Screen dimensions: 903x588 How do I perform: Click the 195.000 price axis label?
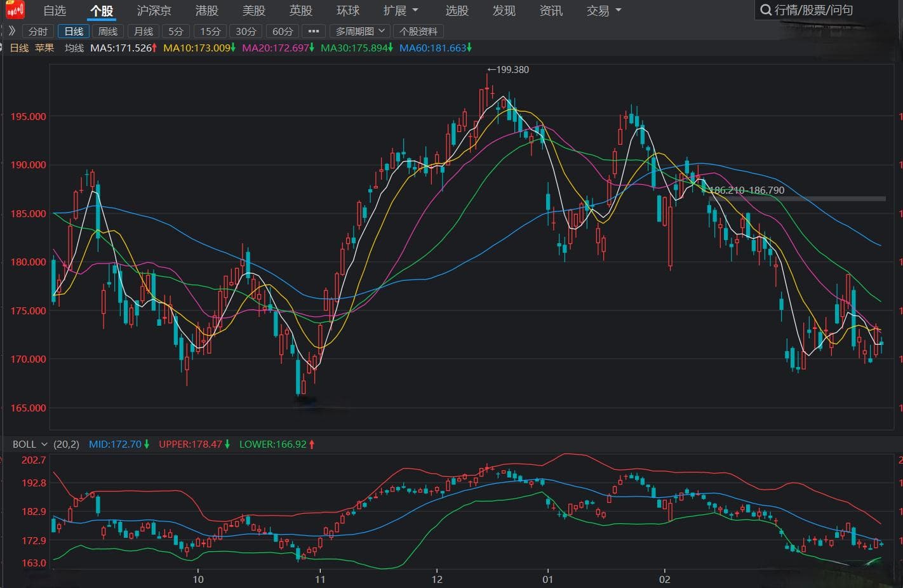point(28,117)
